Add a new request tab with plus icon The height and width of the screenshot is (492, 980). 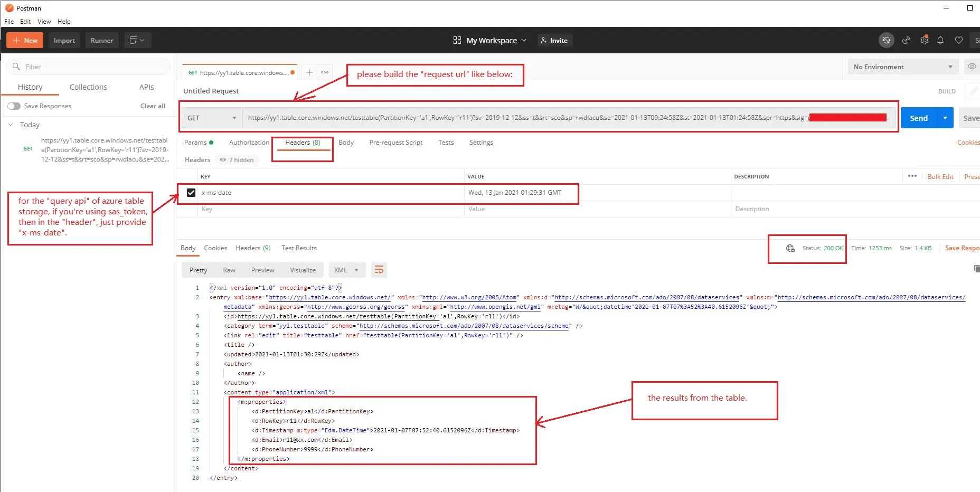[309, 72]
